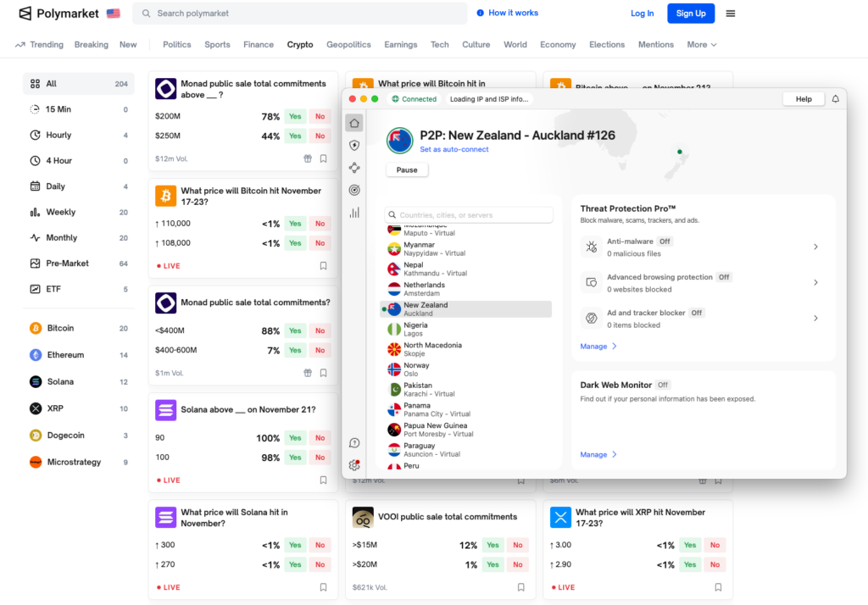Bookmark the Bitcoin November 17-23 market
The width and height of the screenshot is (868, 605).
[x=323, y=266]
